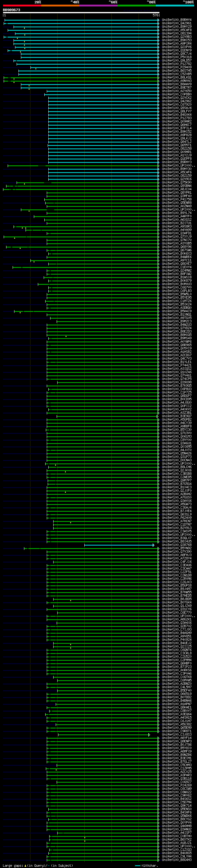
Task: Select the UniRef100_P29409 label
Action: 176,67
